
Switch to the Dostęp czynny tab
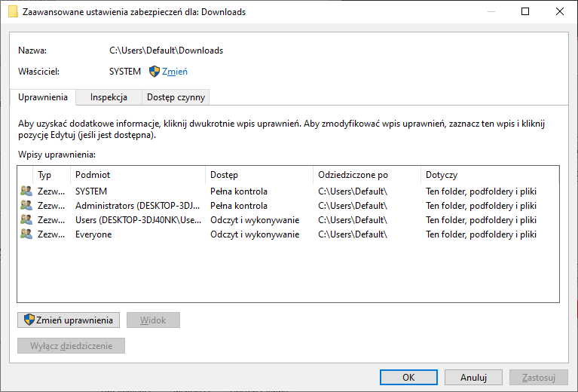click(x=176, y=97)
